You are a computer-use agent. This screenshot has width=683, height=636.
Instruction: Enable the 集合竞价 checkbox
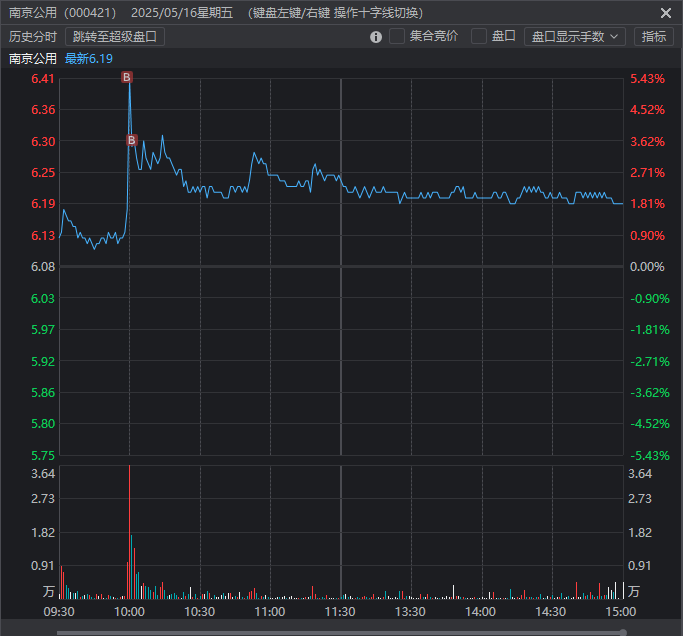click(397, 36)
